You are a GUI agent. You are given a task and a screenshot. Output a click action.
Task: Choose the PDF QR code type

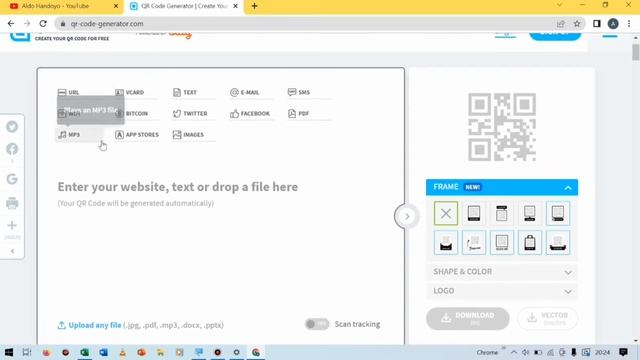pos(298,113)
